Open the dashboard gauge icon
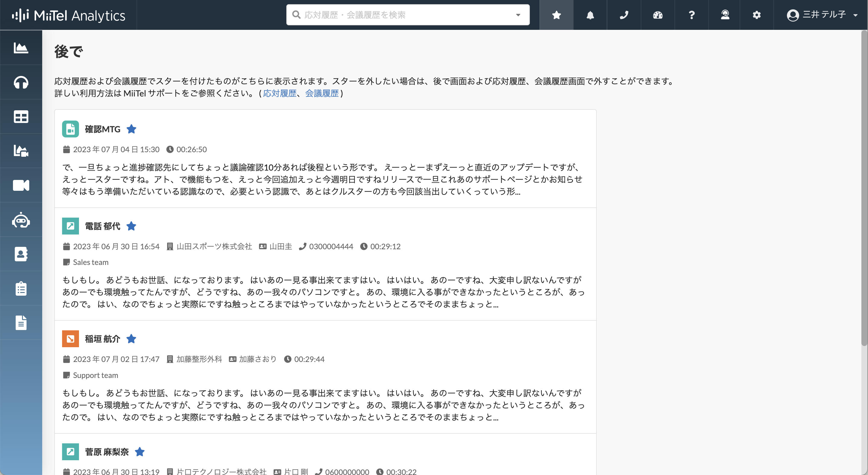 coord(657,15)
